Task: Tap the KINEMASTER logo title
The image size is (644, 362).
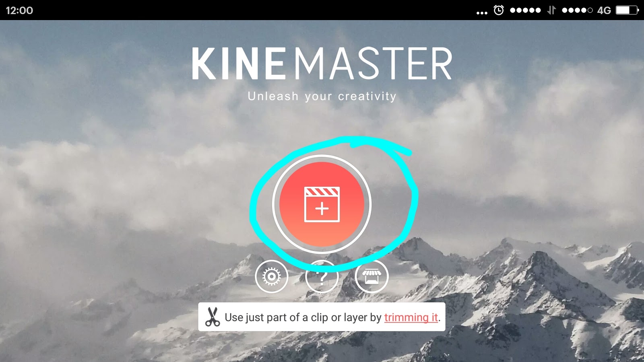Action: click(322, 64)
